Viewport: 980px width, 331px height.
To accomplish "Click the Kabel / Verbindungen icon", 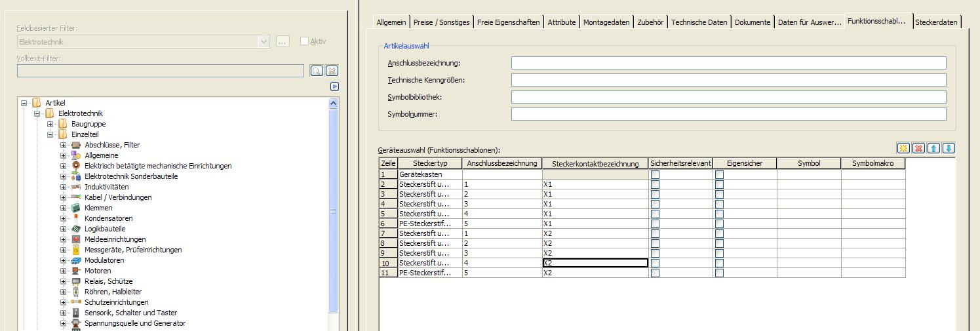I will coord(76,197).
